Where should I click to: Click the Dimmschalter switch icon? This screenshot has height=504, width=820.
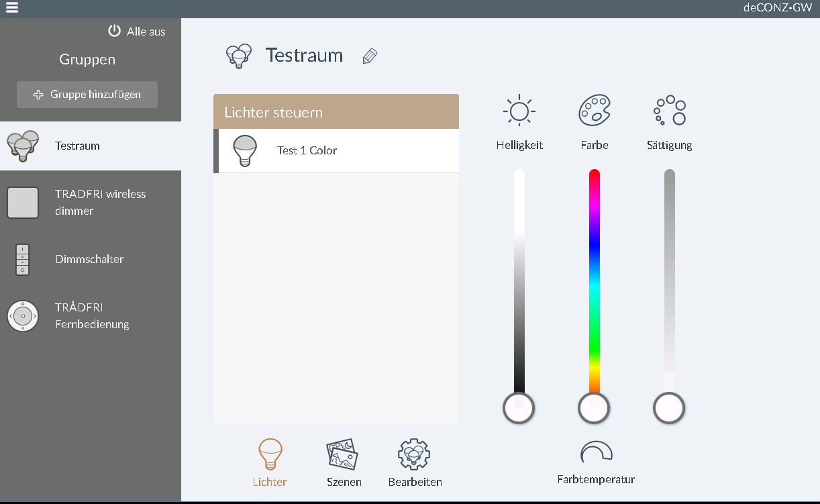point(23,260)
